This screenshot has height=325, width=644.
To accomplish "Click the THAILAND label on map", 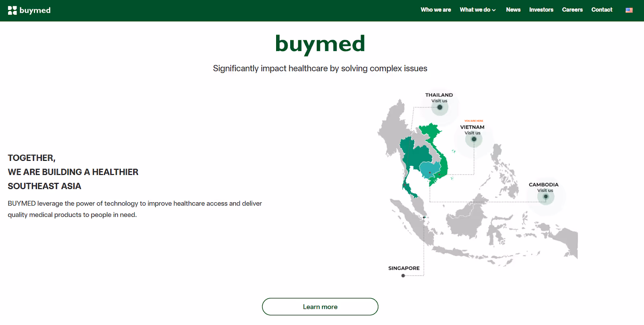I will 439,95.
